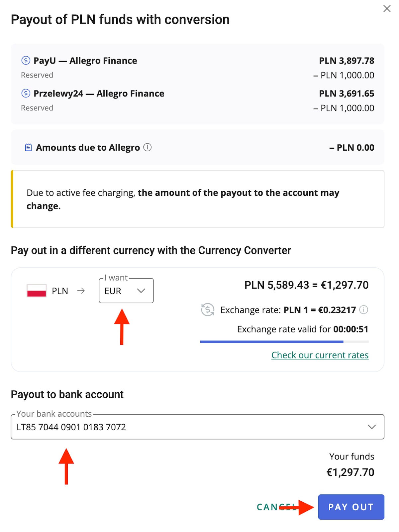The height and width of the screenshot is (532, 399).
Task: Open info tooltip for Amounts due to Allegro
Action: 148,147
